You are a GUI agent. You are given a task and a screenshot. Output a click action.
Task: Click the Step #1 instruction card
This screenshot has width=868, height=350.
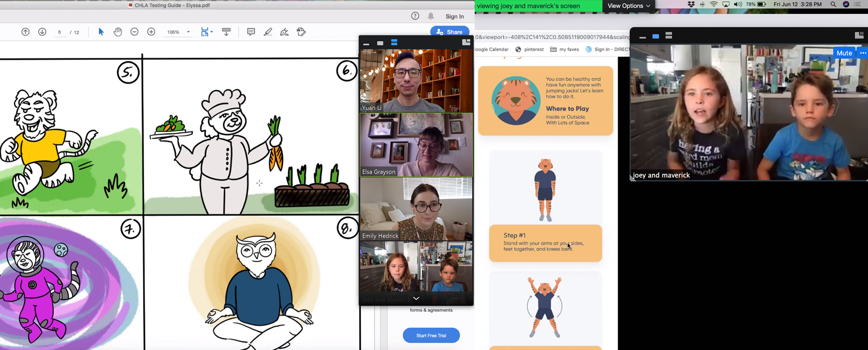coord(546,243)
